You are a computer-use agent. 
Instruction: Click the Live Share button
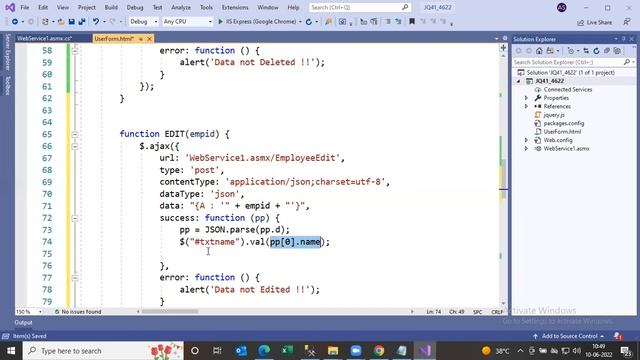click(x=594, y=22)
